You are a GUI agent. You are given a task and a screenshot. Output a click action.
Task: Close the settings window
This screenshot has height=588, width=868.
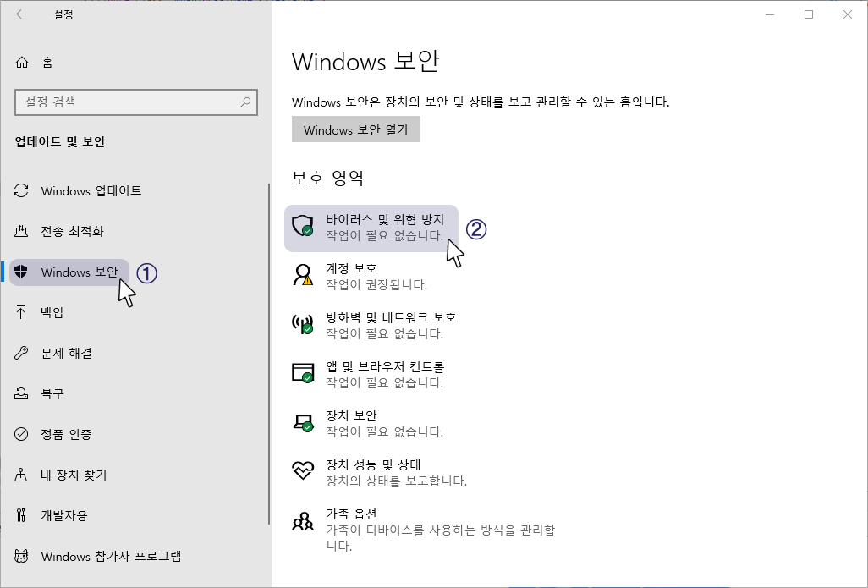pos(848,14)
